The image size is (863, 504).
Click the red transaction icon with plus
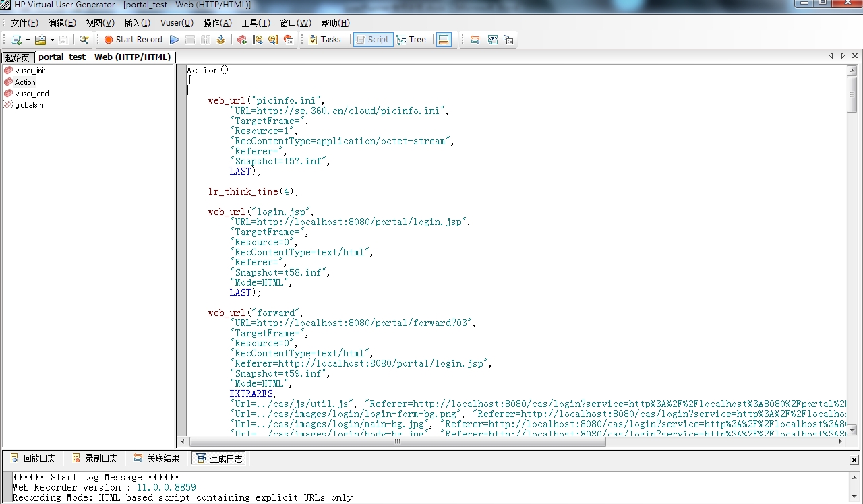pyautogui.click(x=242, y=40)
